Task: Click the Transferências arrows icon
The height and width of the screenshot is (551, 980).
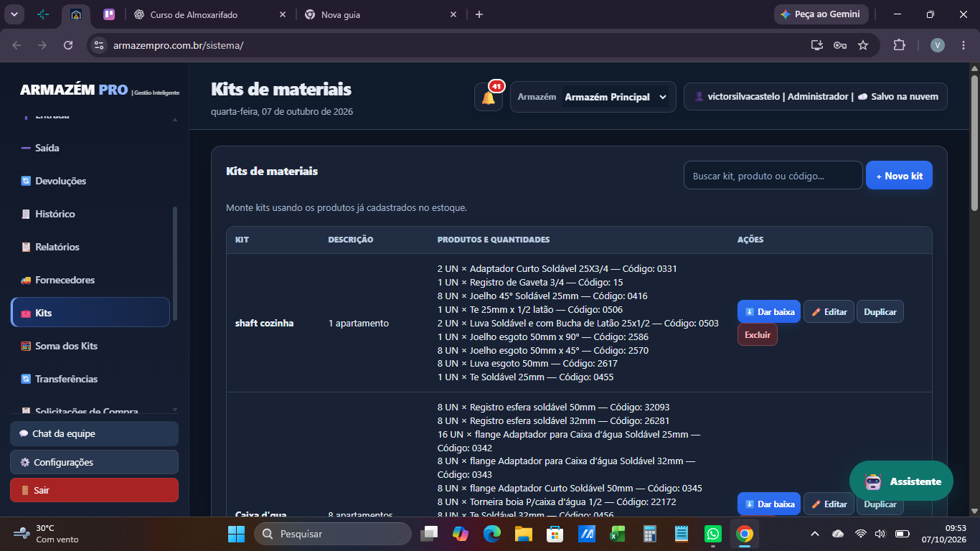Action: [x=26, y=379]
